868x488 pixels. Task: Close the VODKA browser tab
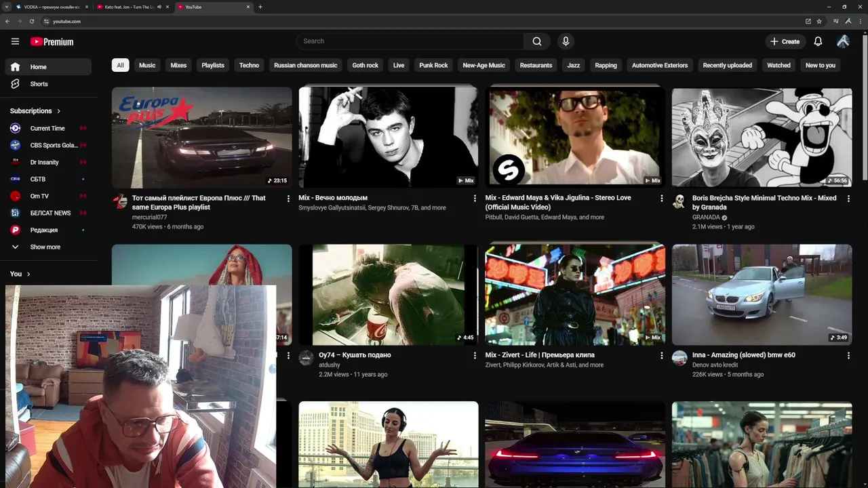coord(87,7)
